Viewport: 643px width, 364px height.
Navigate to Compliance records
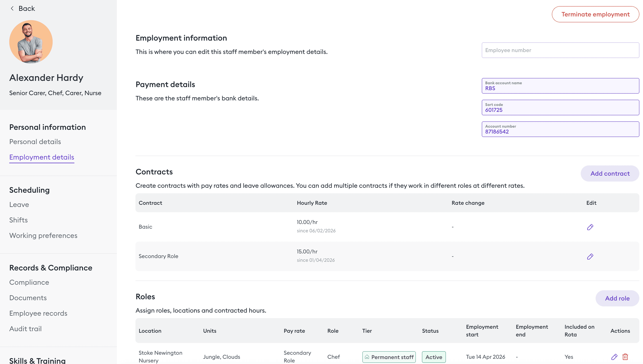pos(29,282)
